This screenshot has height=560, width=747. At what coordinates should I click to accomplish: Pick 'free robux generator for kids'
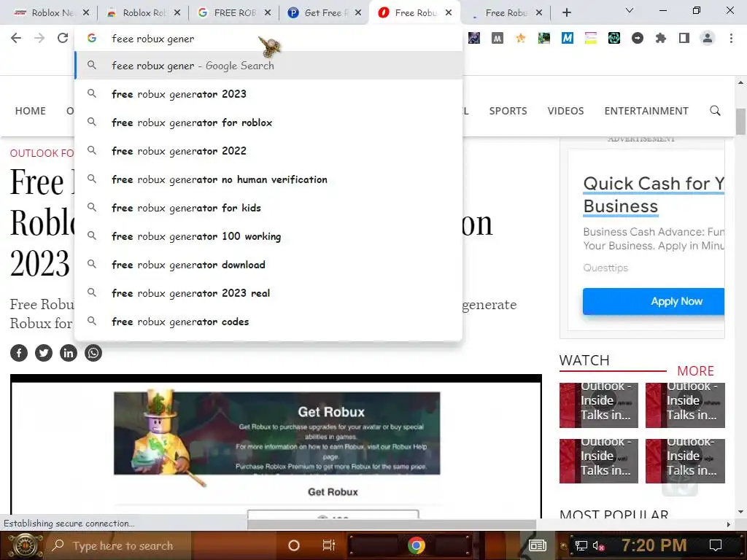coord(268,208)
